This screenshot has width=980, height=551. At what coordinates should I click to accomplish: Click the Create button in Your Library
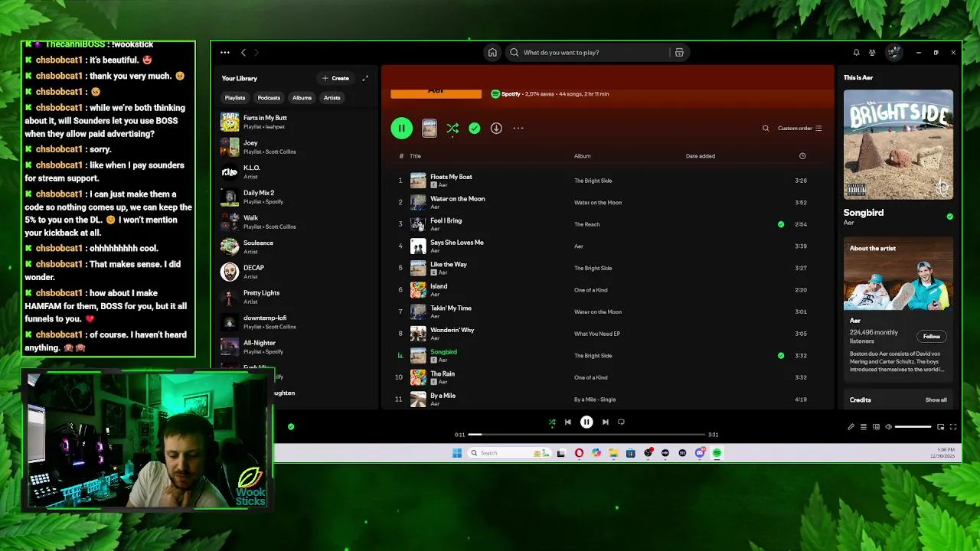(335, 78)
